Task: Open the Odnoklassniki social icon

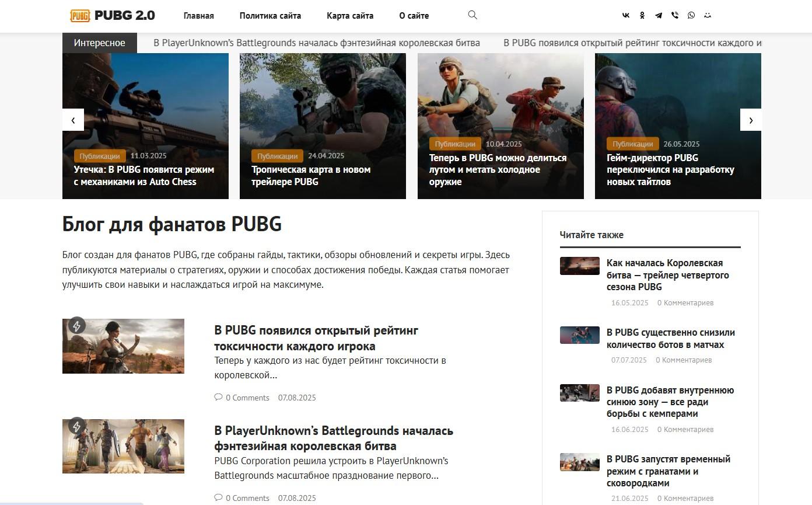Action: pos(642,16)
